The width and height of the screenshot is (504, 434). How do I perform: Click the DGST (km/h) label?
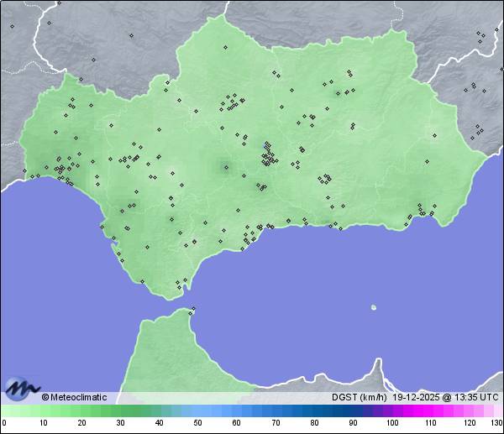(x=359, y=397)
